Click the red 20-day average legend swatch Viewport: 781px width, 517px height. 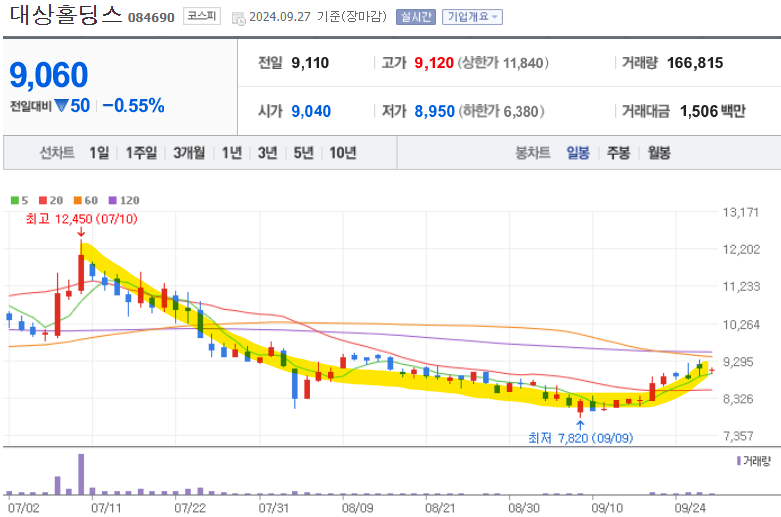pyautogui.click(x=43, y=200)
